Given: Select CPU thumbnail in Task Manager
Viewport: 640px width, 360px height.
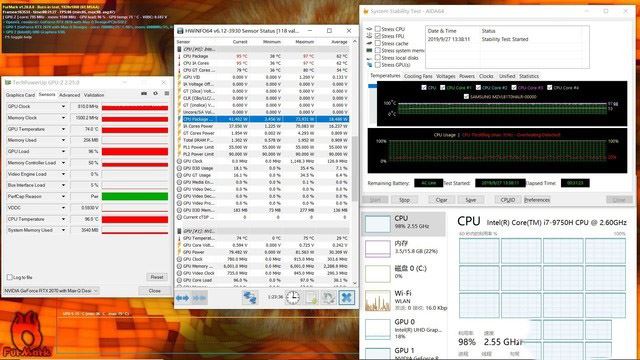Looking at the screenshot, I should coord(378,224).
